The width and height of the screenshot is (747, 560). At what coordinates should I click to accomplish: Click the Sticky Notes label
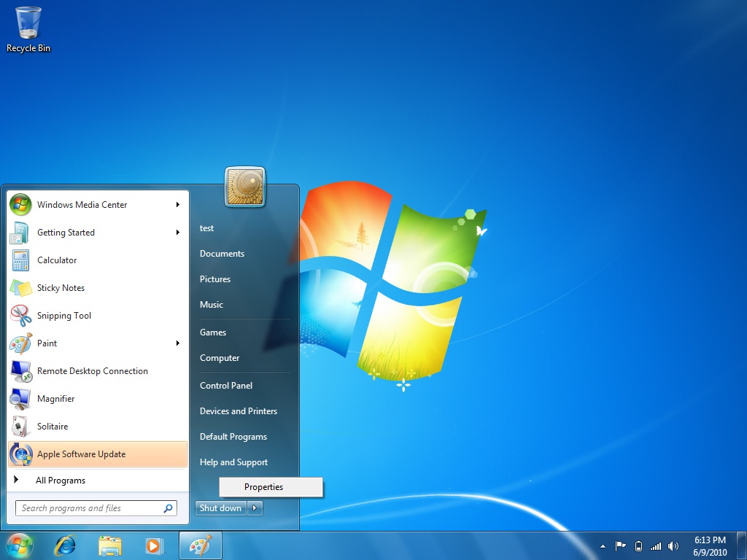click(x=61, y=287)
